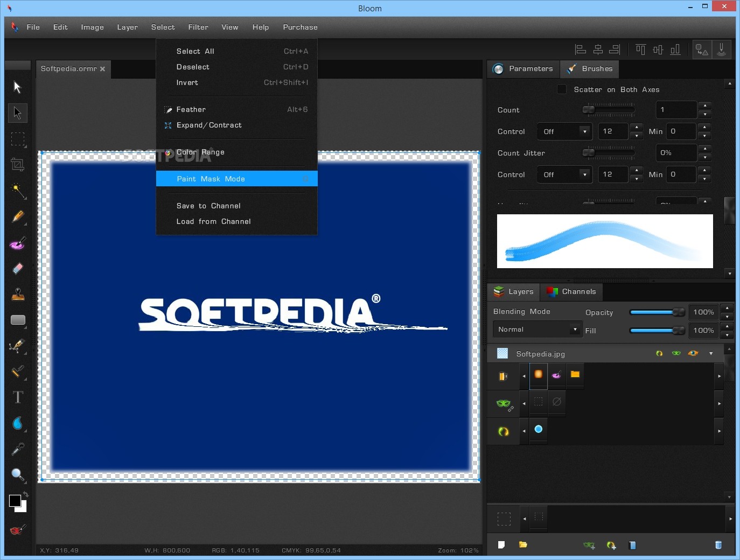
Task: Adjust the Count slider
Action: [x=609, y=110]
